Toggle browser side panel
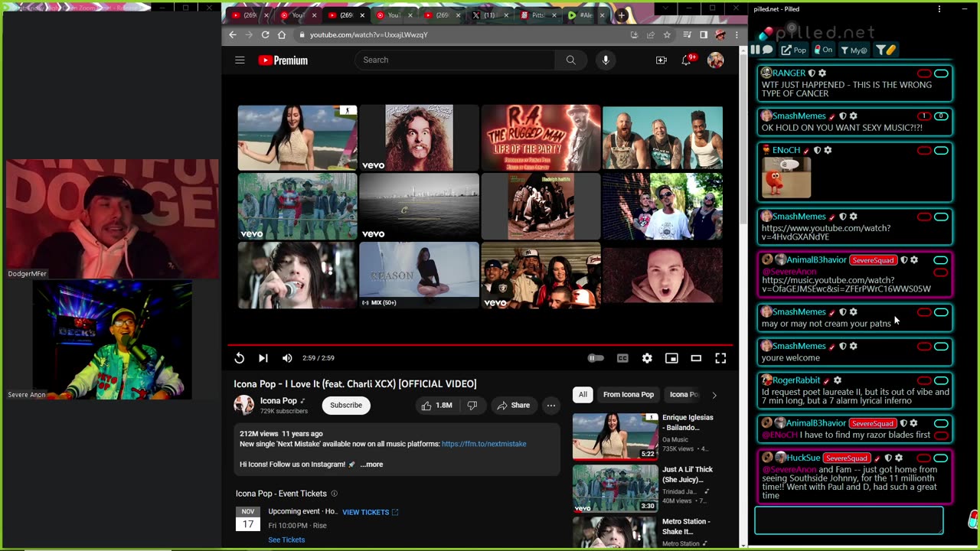This screenshot has height=551, width=980. [x=703, y=34]
